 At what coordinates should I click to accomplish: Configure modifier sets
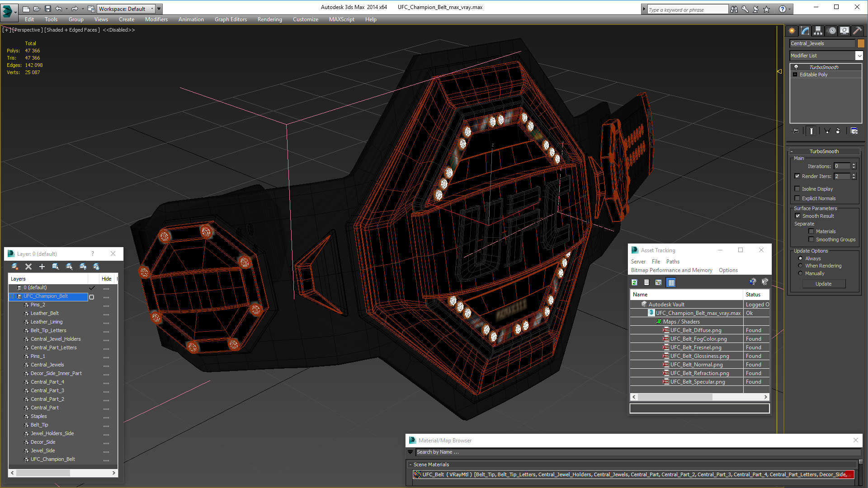[x=854, y=131]
